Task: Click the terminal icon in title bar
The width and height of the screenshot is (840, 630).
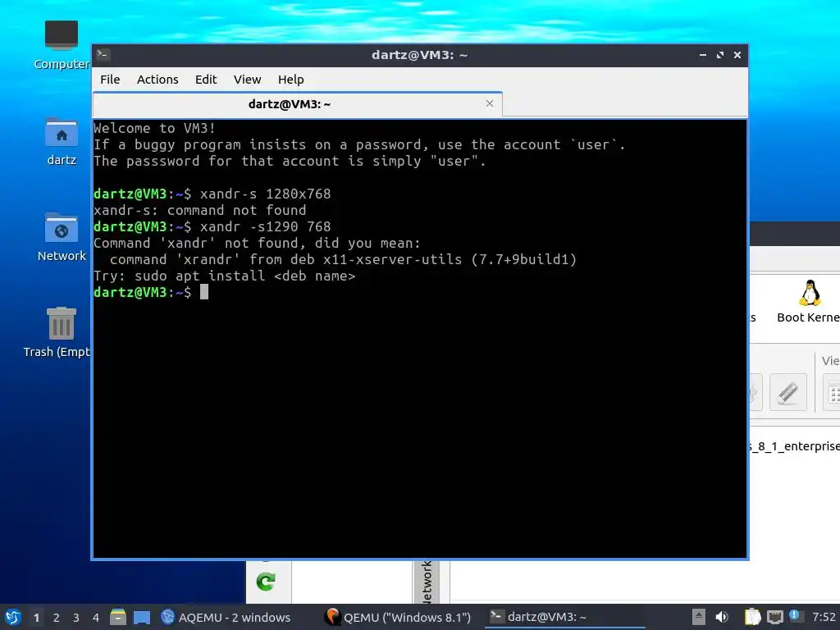Action: tap(103, 55)
